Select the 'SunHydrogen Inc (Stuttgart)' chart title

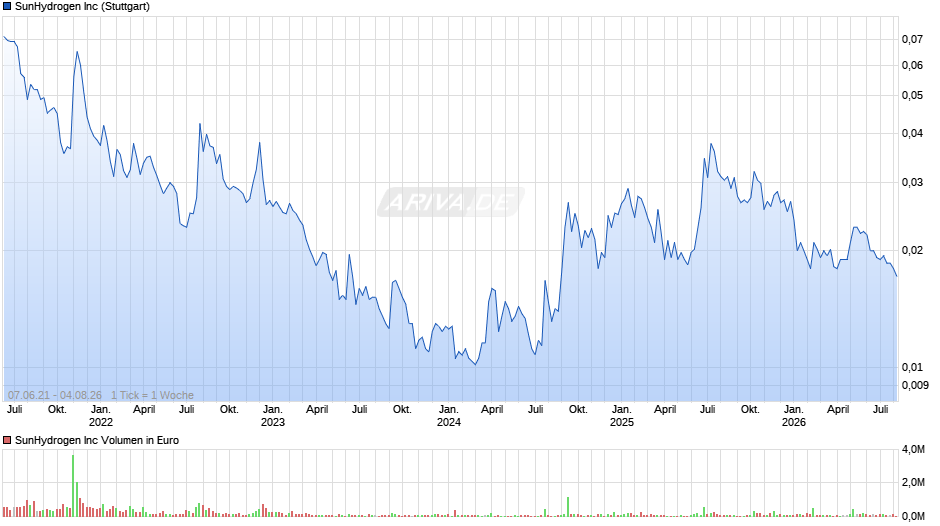[x=82, y=7]
